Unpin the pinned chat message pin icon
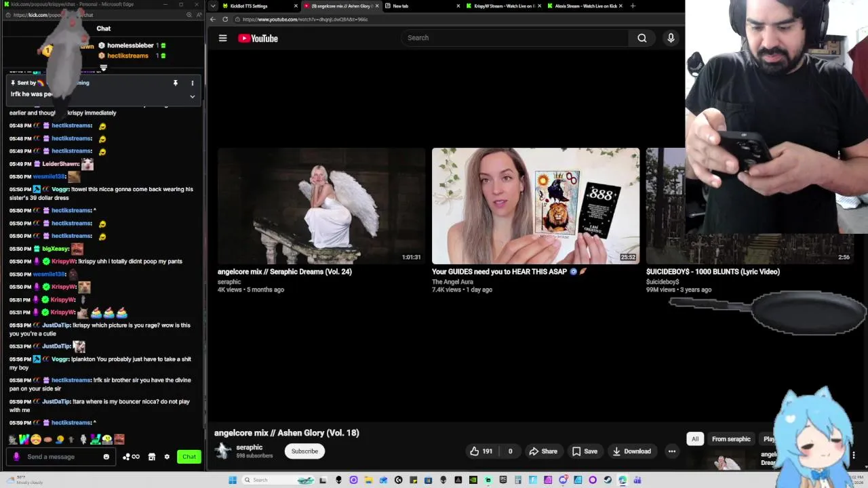This screenshot has height=488, width=868. (x=176, y=83)
